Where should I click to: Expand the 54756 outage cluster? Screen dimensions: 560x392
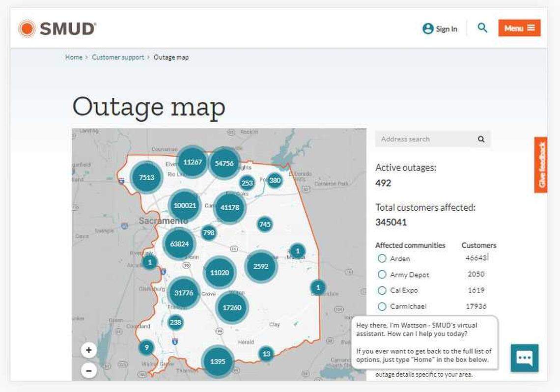click(224, 163)
